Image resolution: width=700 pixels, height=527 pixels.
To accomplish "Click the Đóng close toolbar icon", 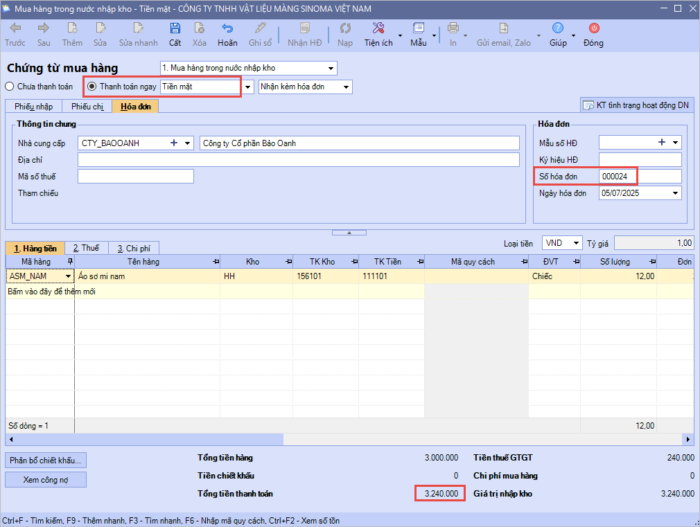I will (x=594, y=30).
